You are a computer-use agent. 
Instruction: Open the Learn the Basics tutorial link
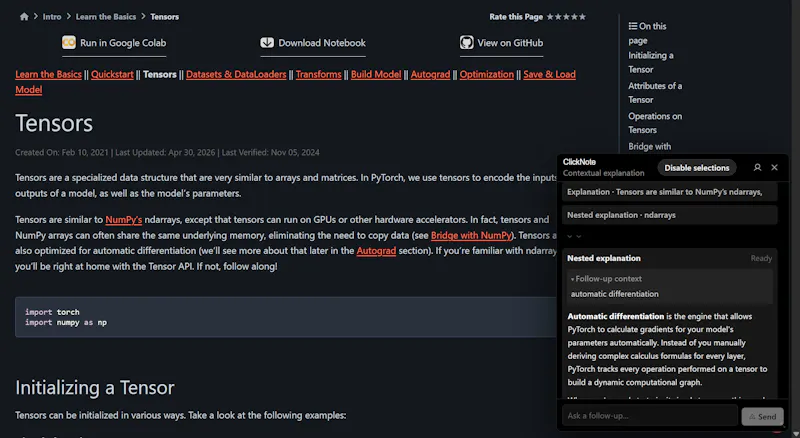coord(48,75)
